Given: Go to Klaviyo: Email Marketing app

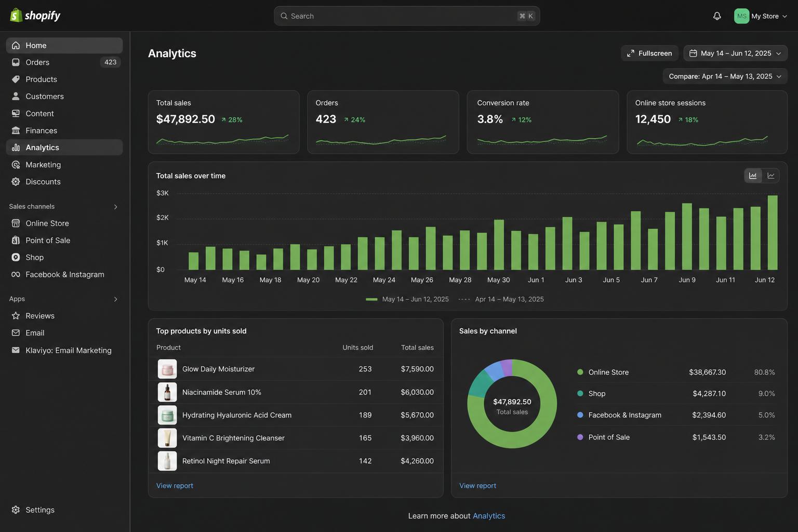Looking at the screenshot, I should (x=64, y=350).
